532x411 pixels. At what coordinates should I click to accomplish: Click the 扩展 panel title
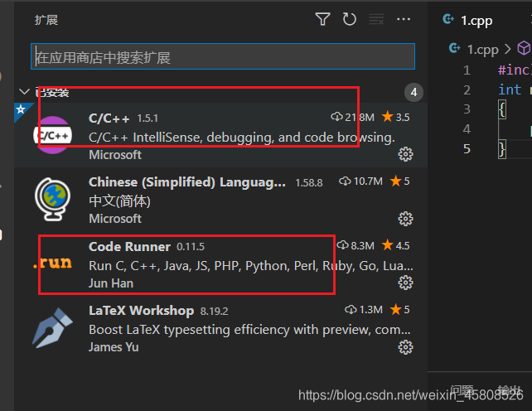click(x=46, y=20)
